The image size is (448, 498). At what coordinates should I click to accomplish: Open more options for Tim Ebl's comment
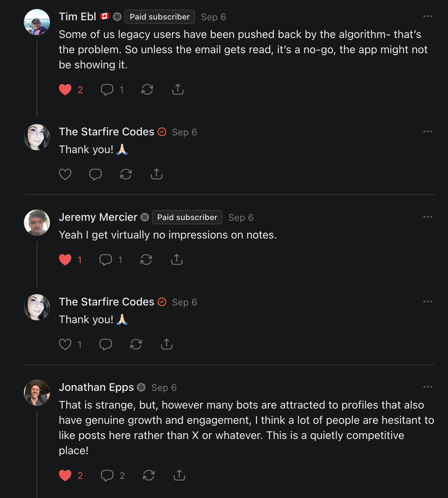click(x=427, y=16)
